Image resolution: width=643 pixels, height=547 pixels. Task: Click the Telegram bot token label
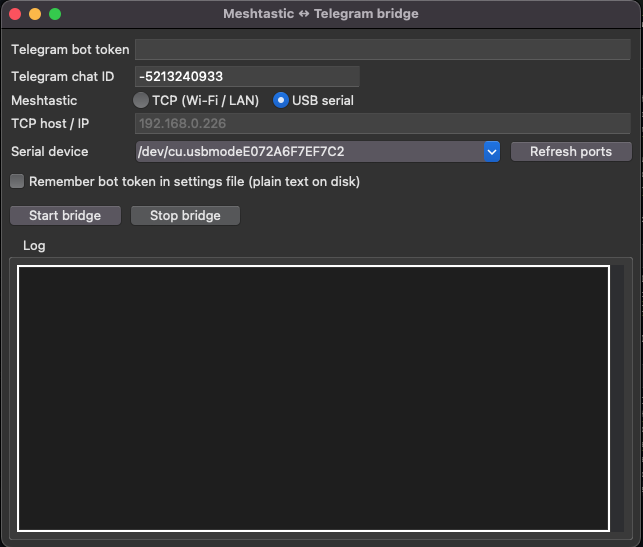tap(70, 50)
